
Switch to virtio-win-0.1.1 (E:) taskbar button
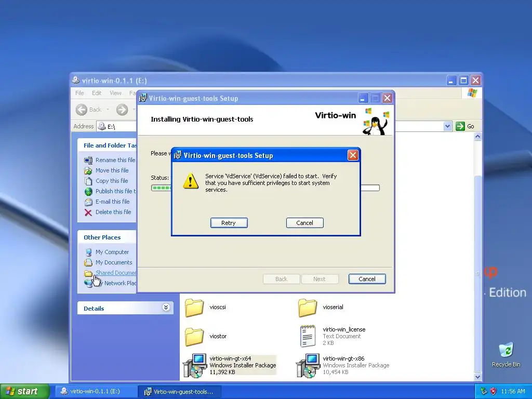96,392
